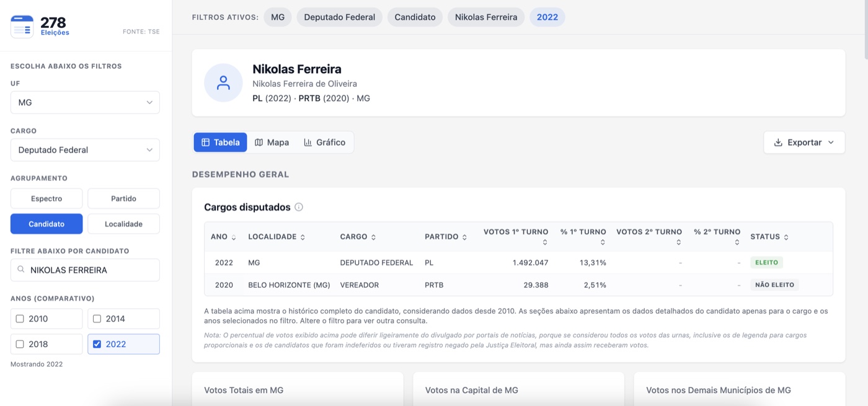Screen dimensions: 868x406
Task: Open the UF dropdown showing MG
Action: point(85,102)
